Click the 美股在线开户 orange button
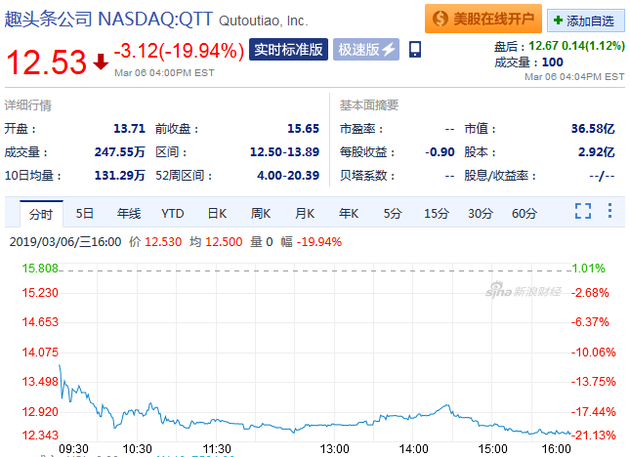The height and width of the screenshot is (457, 630). click(x=483, y=18)
